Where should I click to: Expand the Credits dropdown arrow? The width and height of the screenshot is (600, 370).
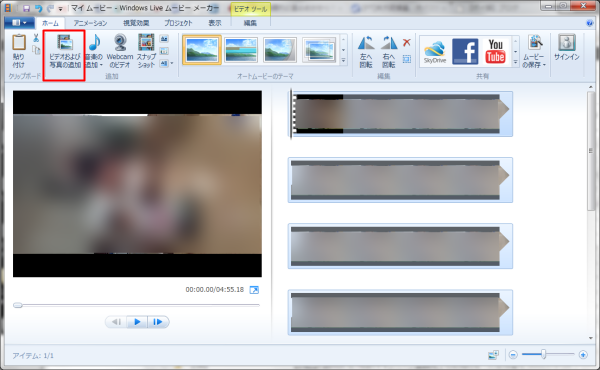pyautogui.click(x=172, y=64)
